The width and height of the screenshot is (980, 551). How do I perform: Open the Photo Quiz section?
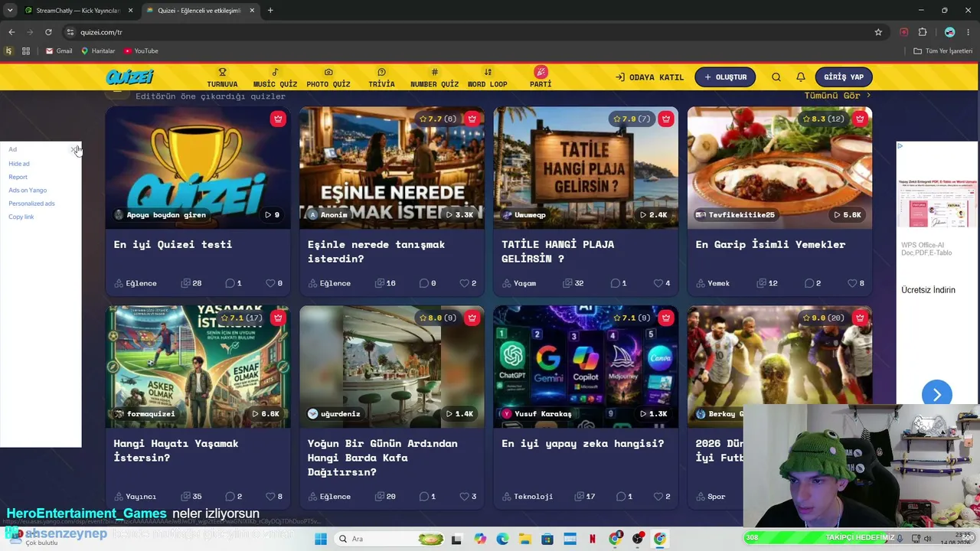tap(328, 77)
